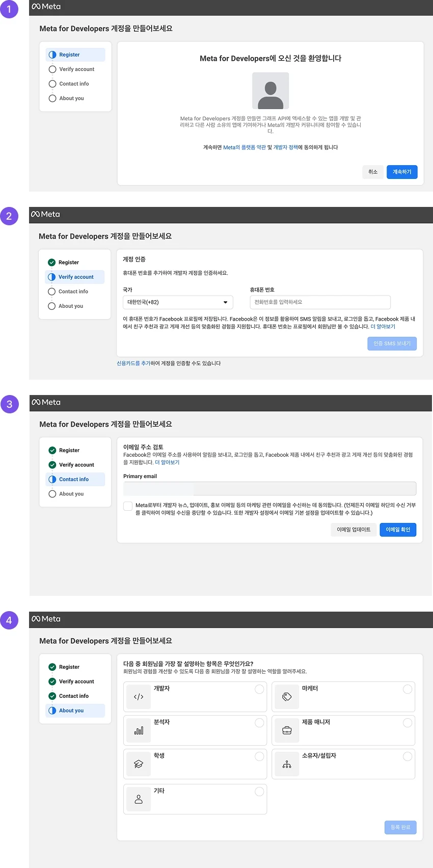Click the 등록 완료 button
433x868 pixels.
coord(400,827)
